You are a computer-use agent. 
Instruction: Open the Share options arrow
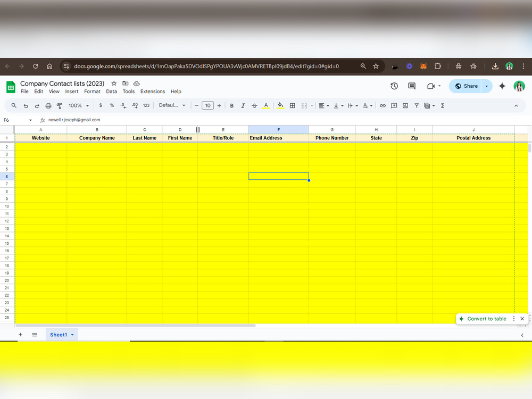[x=487, y=86]
